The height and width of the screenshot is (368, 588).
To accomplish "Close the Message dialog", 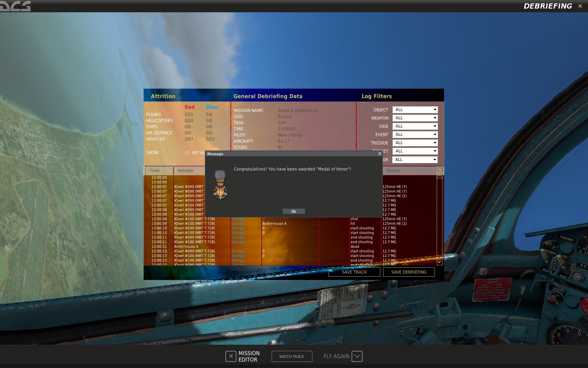I will [380, 154].
